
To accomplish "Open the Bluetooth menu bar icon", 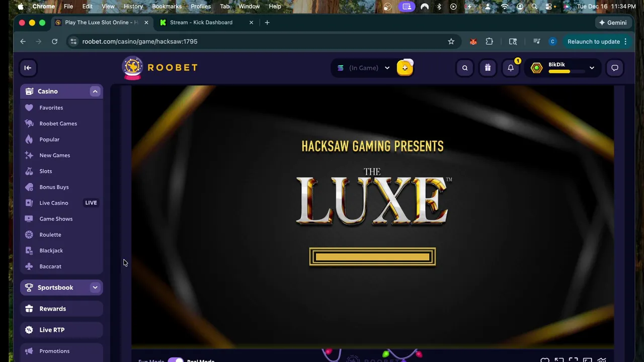I will tap(439, 7).
